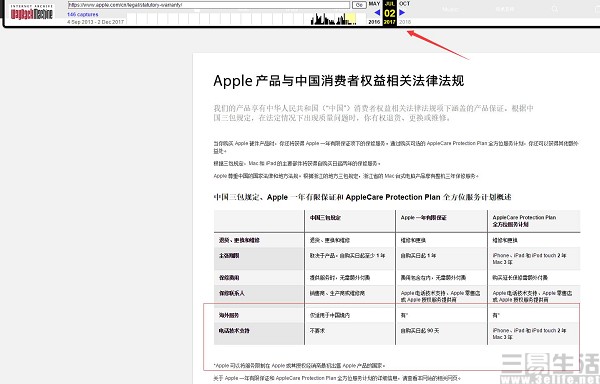Click the "不要求" table cell
Image resolution: width=600 pixels, height=384 pixels.
pos(317,330)
